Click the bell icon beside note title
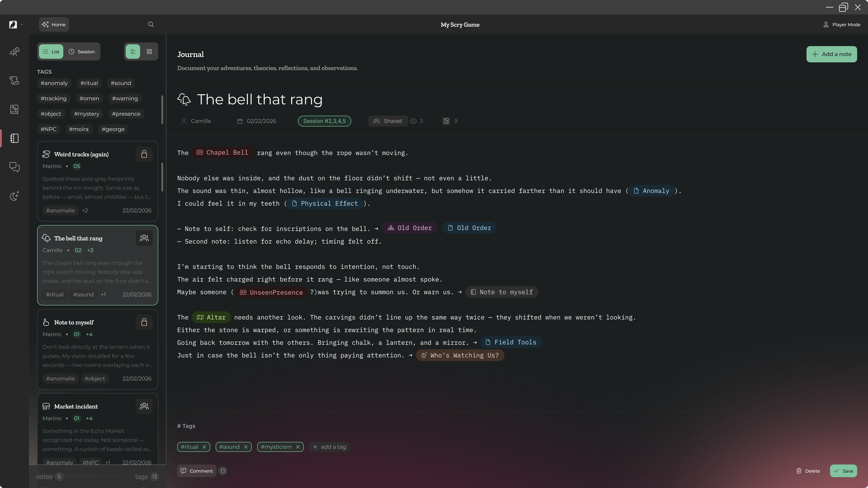Viewport: 868px width, 488px height. point(184,99)
